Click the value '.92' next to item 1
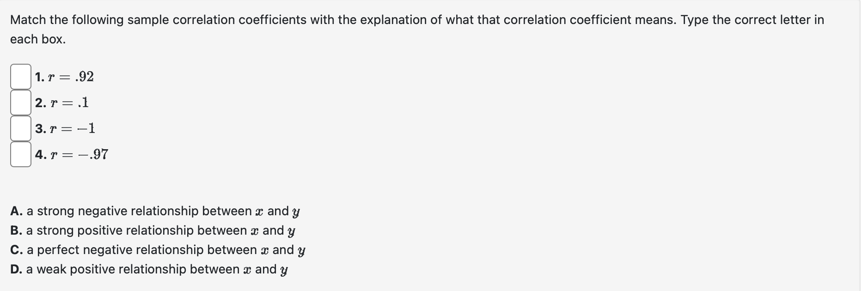 85,77
